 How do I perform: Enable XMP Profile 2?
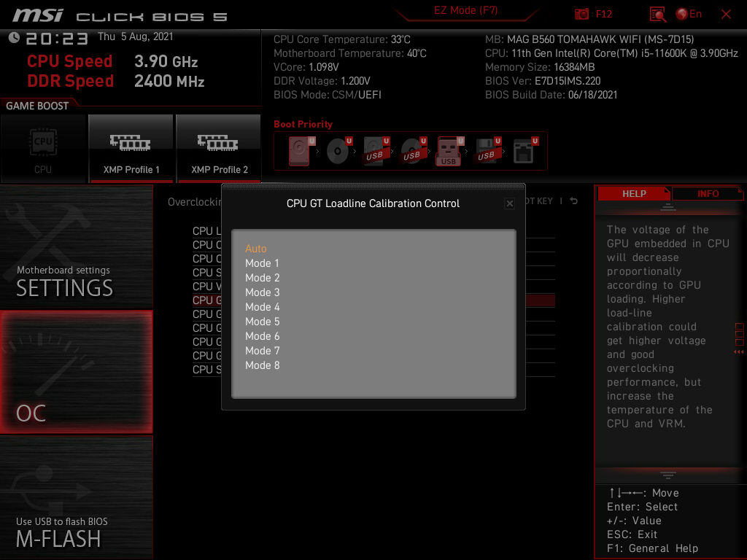(219, 149)
